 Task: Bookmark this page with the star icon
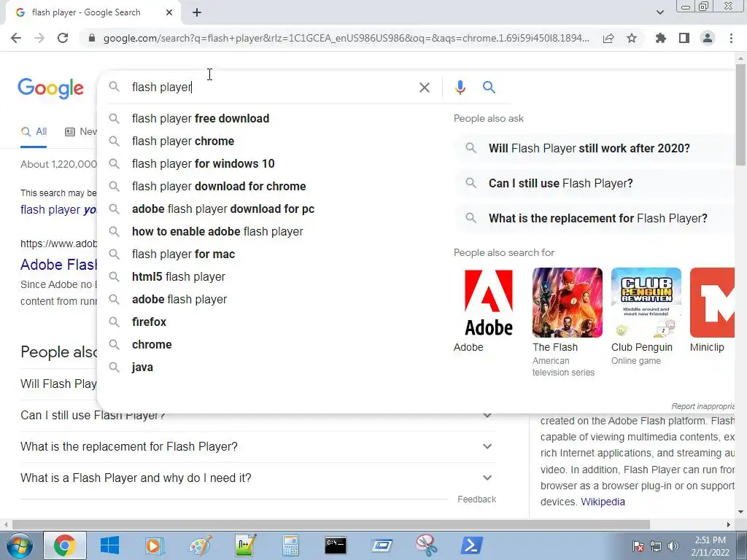tap(632, 38)
